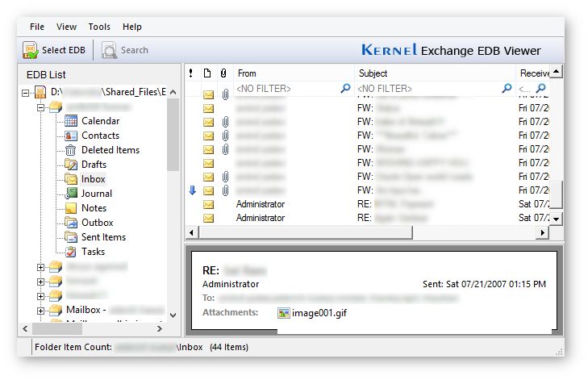
Task: Click the blue low-importance arrow icon
Action: [193, 190]
